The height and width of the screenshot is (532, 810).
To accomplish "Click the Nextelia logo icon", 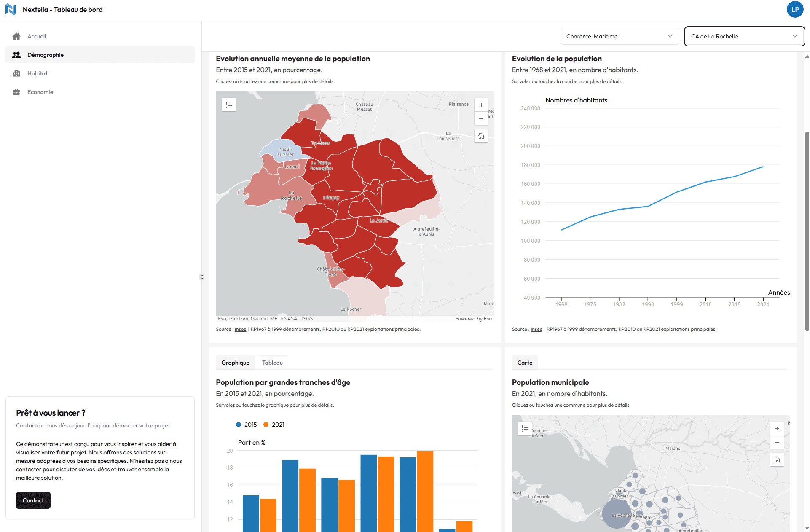I will point(11,9).
